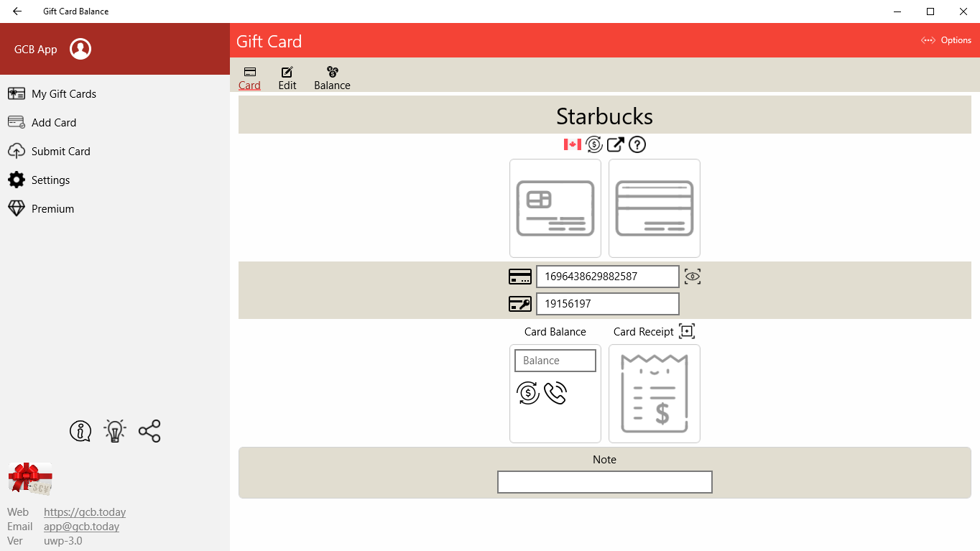Open Settings from sidebar
This screenshot has height=551, width=980.
[x=115, y=180]
